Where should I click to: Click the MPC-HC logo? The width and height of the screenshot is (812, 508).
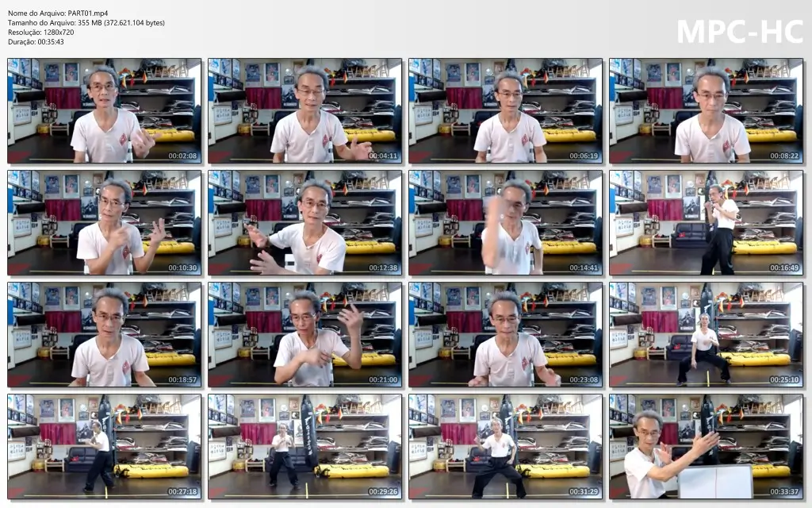coord(740,32)
